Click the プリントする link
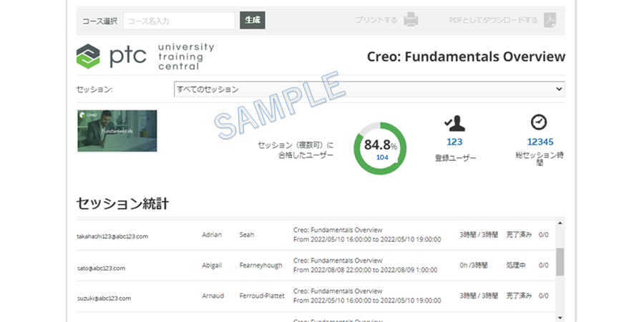The width and height of the screenshot is (644, 322). click(x=376, y=21)
